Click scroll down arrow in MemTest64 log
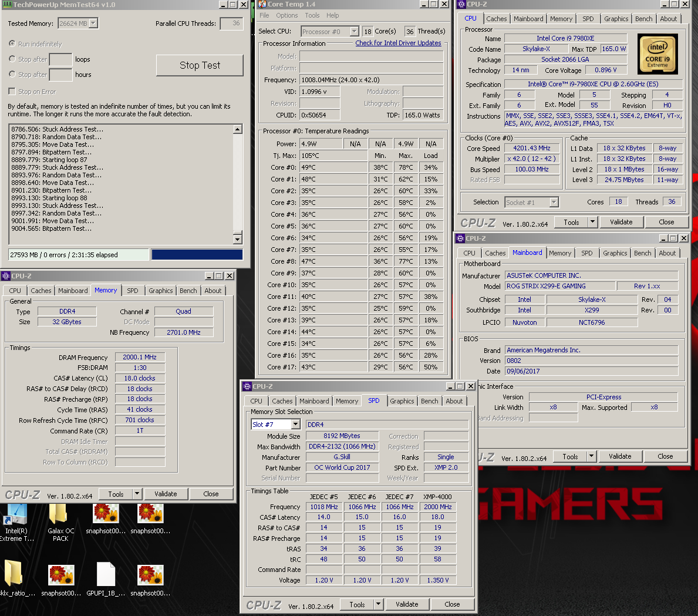The width and height of the screenshot is (698, 616). pyautogui.click(x=238, y=239)
